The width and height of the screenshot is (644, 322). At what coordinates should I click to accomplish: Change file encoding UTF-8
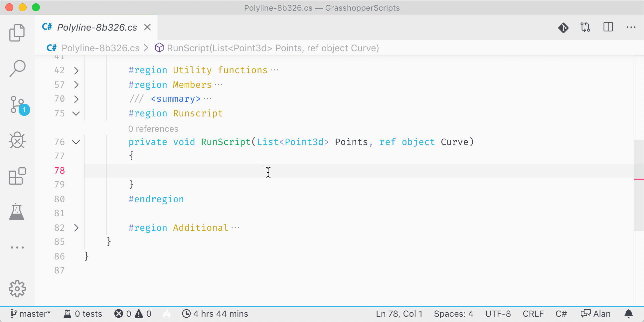[x=498, y=314]
